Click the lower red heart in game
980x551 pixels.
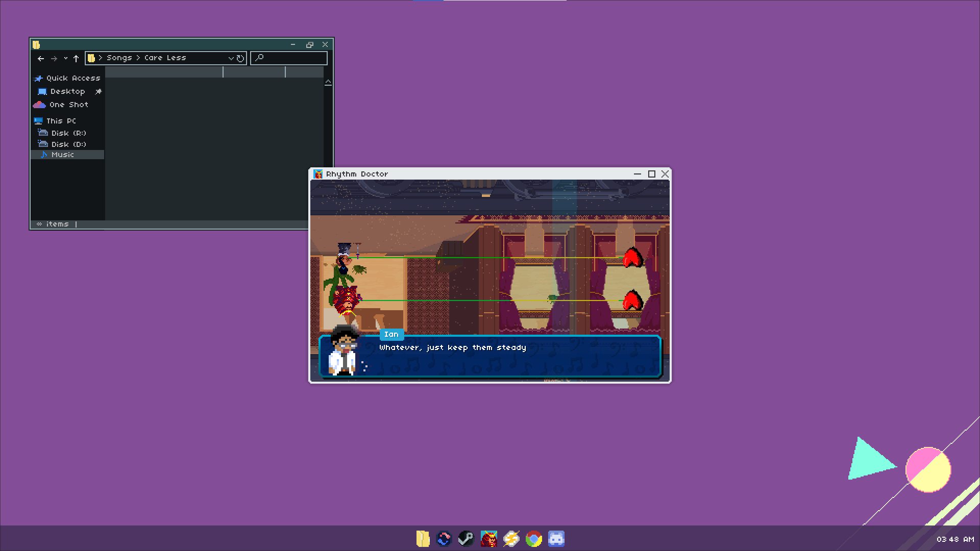633,300
